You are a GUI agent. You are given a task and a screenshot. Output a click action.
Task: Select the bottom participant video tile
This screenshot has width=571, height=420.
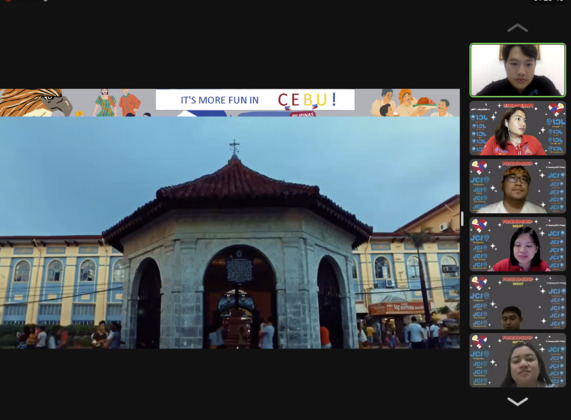517,360
